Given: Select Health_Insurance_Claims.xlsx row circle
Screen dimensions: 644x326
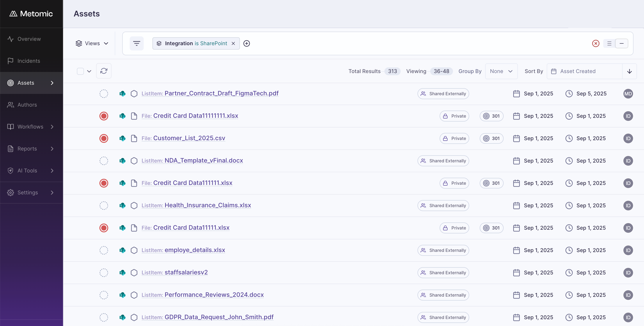Looking at the screenshot, I should click(x=104, y=206).
